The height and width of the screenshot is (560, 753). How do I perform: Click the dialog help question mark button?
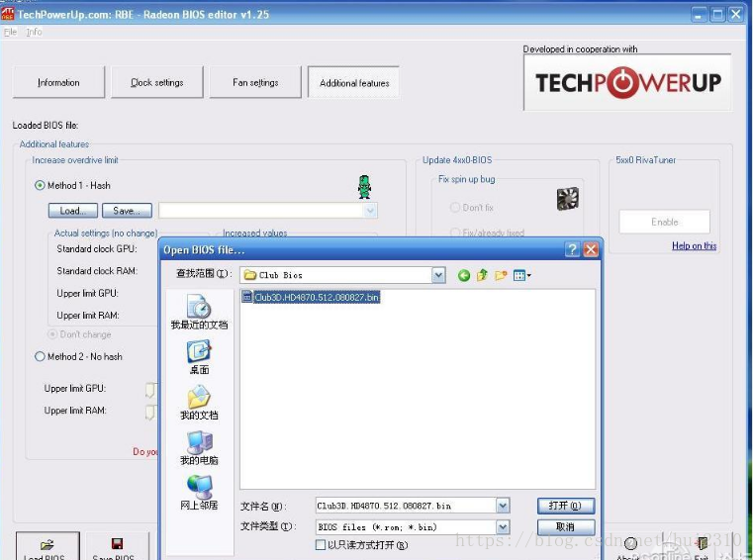pyautogui.click(x=572, y=249)
